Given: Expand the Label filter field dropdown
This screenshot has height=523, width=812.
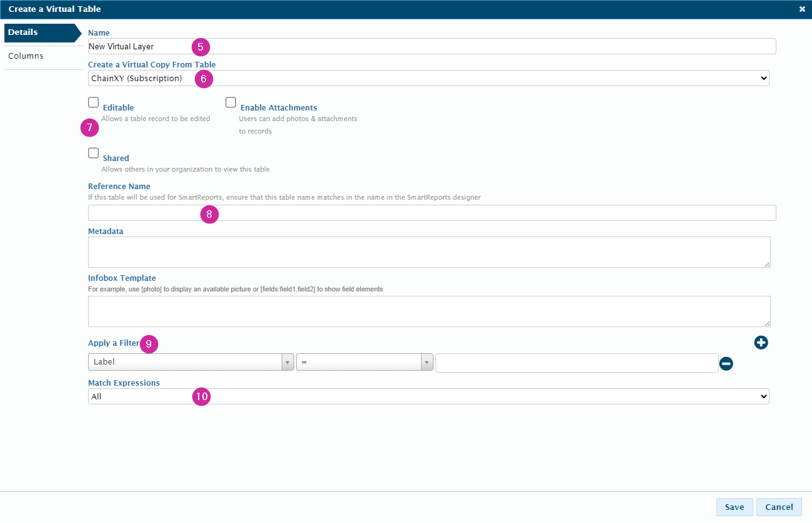Looking at the screenshot, I should coord(191,362).
